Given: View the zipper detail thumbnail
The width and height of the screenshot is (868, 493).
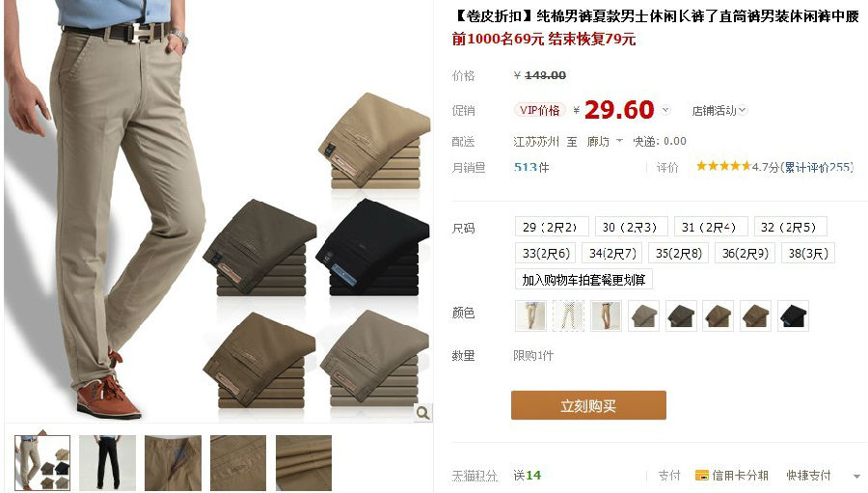Looking at the screenshot, I should pos(173,462).
